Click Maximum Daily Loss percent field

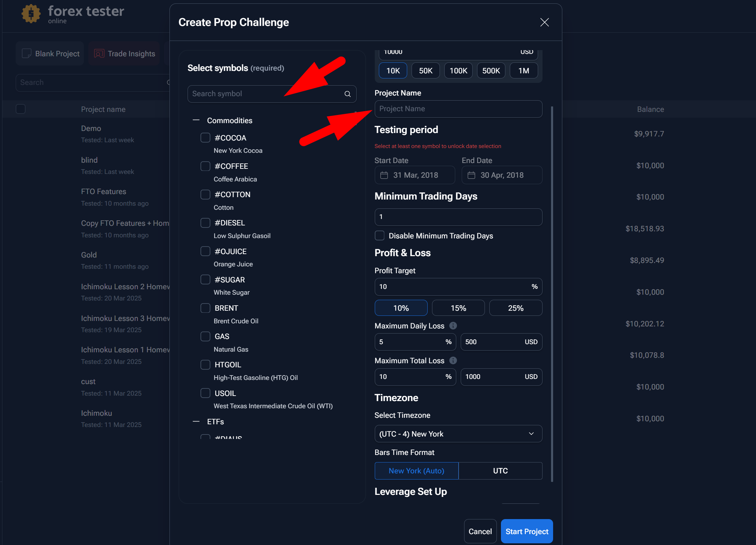point(415,342)
